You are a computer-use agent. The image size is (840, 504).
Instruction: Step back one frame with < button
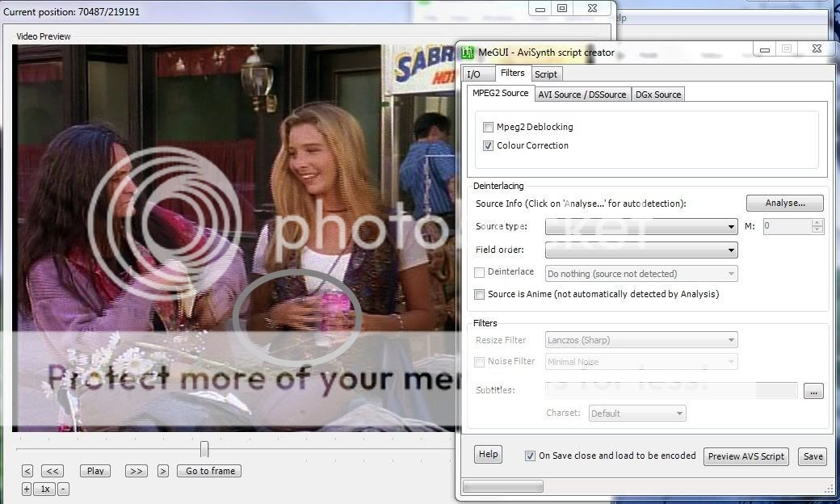click(27, 471)
